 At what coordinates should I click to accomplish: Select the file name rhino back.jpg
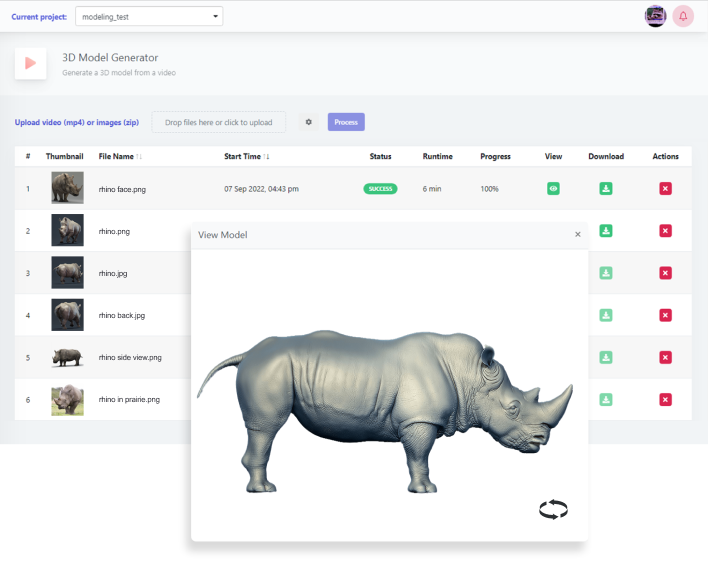pyautogui.click(x=121, y=315)
